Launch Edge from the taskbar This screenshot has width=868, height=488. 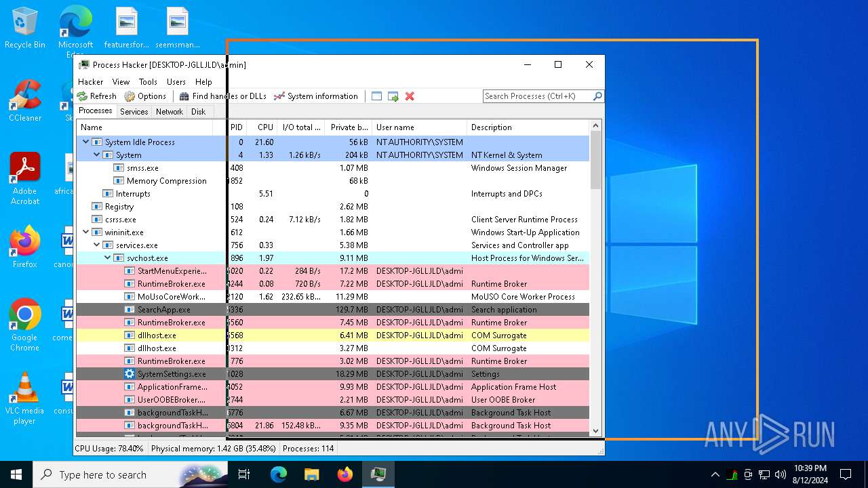(279, 474)
